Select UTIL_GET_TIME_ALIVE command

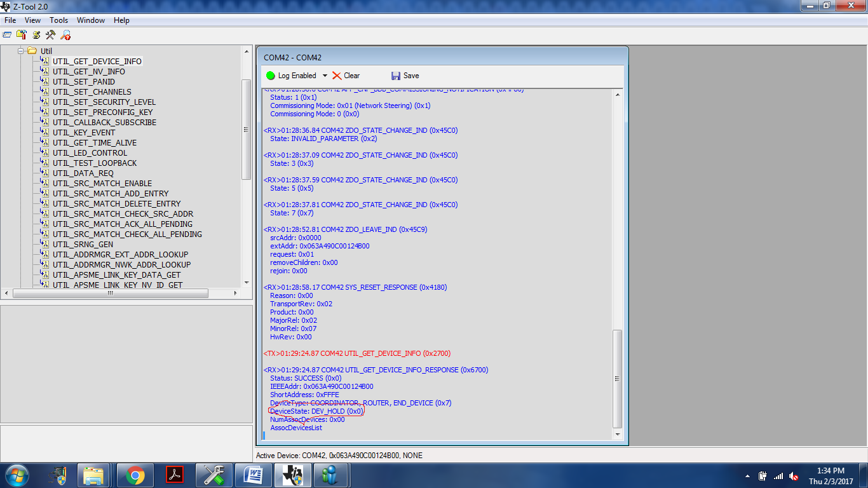(x=95, y=143)
